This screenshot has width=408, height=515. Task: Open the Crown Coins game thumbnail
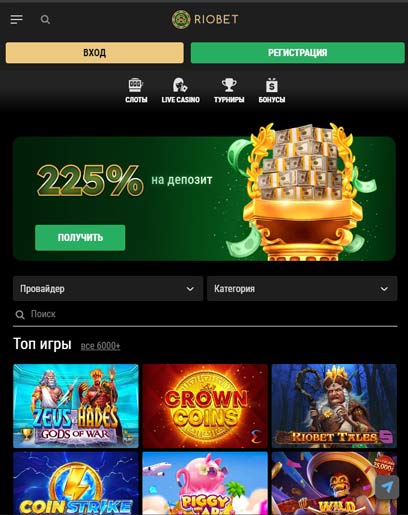[205, 406]
